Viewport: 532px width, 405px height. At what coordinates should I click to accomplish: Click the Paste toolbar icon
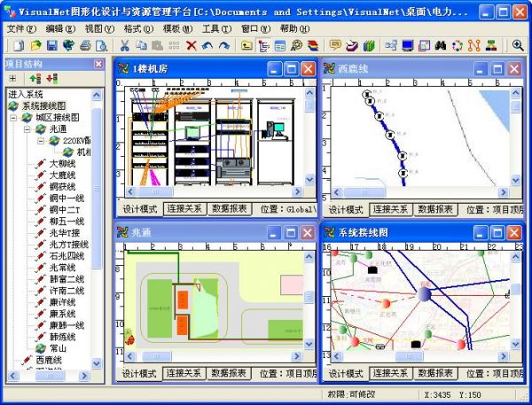[x=158, y=45]
